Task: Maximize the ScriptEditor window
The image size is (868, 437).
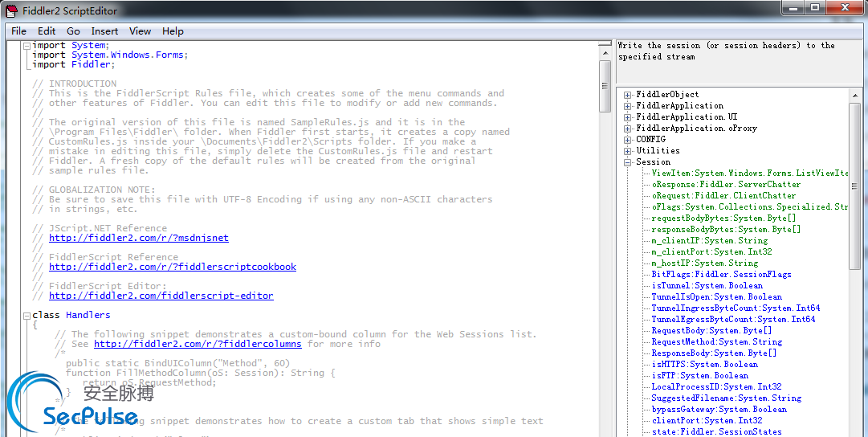Action: [x=815, y=7]
